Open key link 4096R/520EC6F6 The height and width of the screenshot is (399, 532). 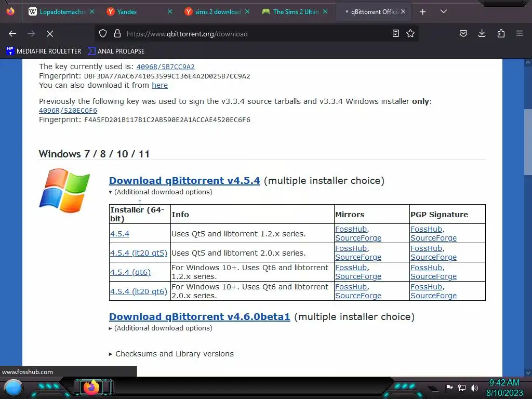point(68,110)
